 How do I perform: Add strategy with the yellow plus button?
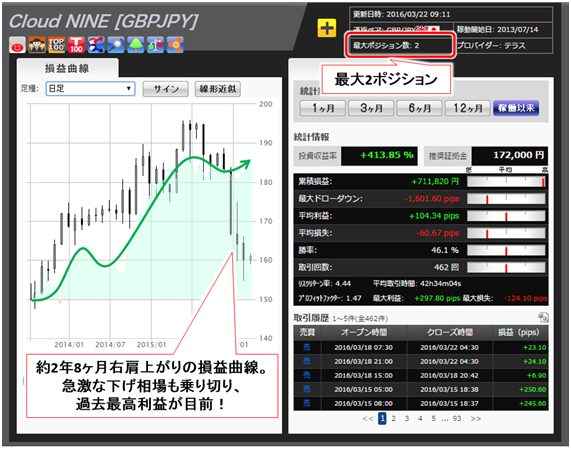point(327,28)
